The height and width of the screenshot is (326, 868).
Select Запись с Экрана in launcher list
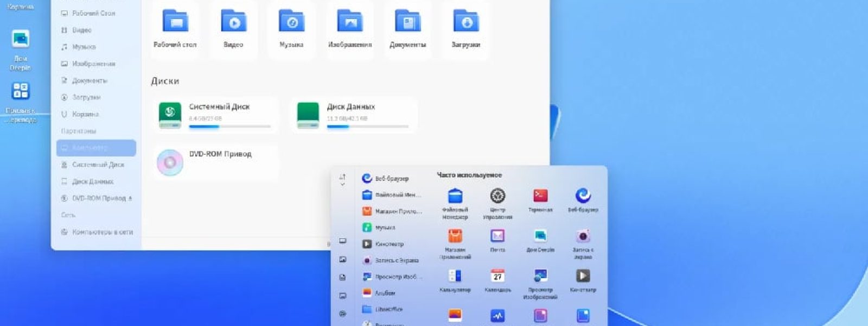(393, 260)
